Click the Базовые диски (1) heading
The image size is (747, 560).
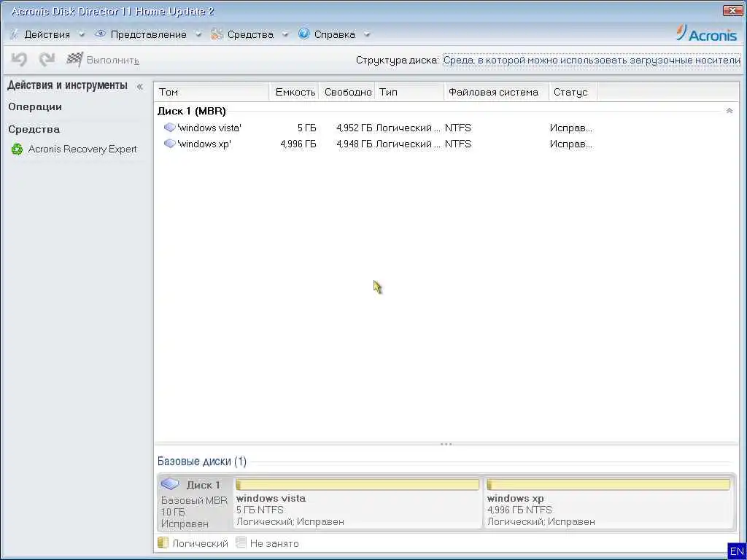click(202, 461)
